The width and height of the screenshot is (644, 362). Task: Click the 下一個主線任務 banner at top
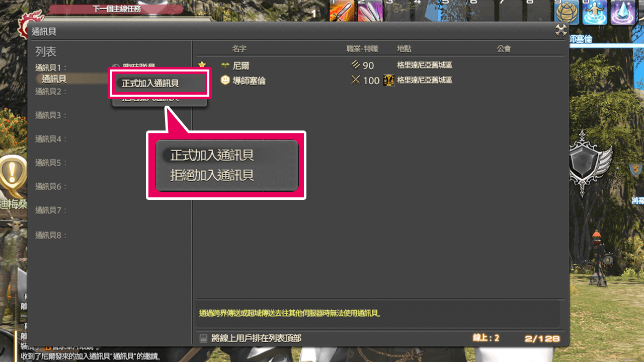pos(117,9)
